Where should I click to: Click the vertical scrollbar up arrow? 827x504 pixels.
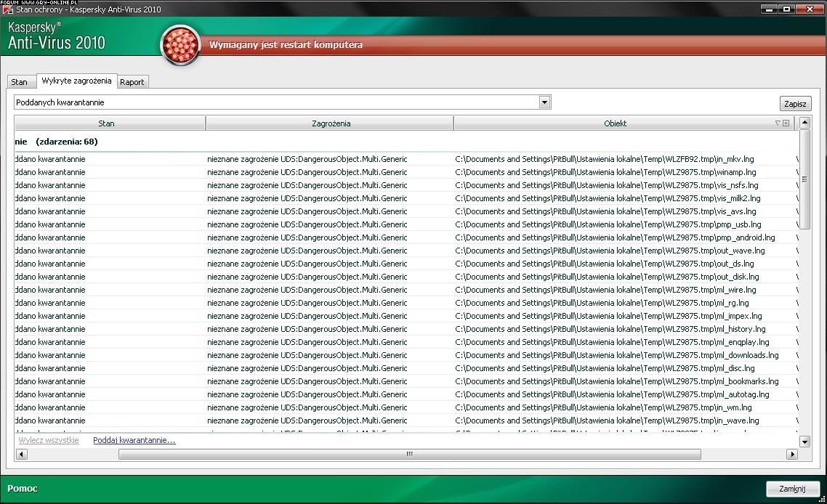804,123
